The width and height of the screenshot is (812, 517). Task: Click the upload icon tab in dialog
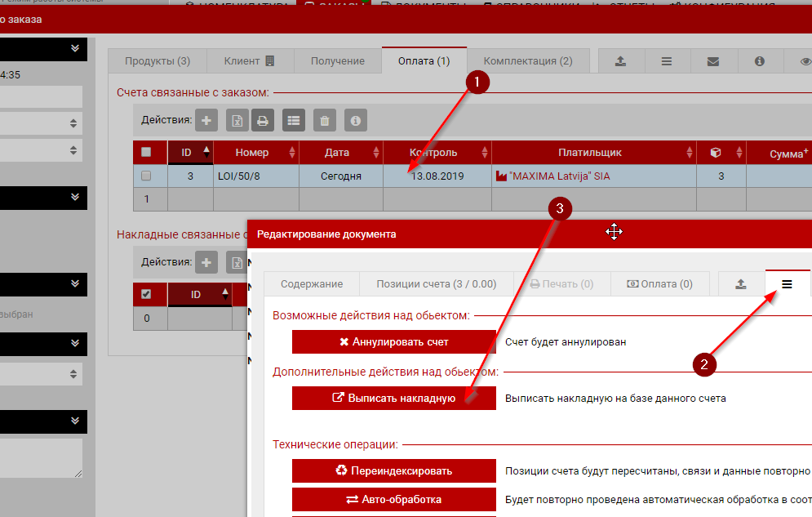pyautogui.click(x=741, y=284)
